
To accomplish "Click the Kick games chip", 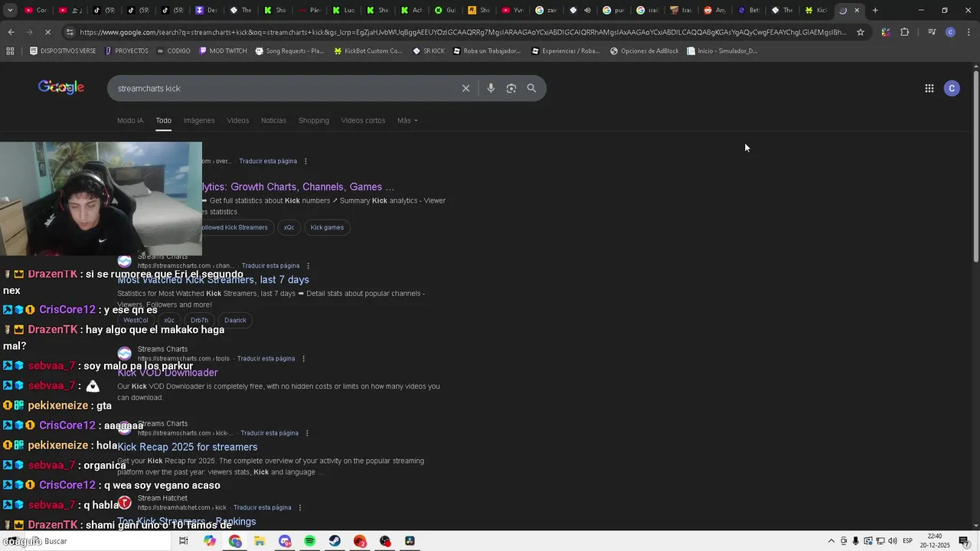I will click(x=327, y=227).
